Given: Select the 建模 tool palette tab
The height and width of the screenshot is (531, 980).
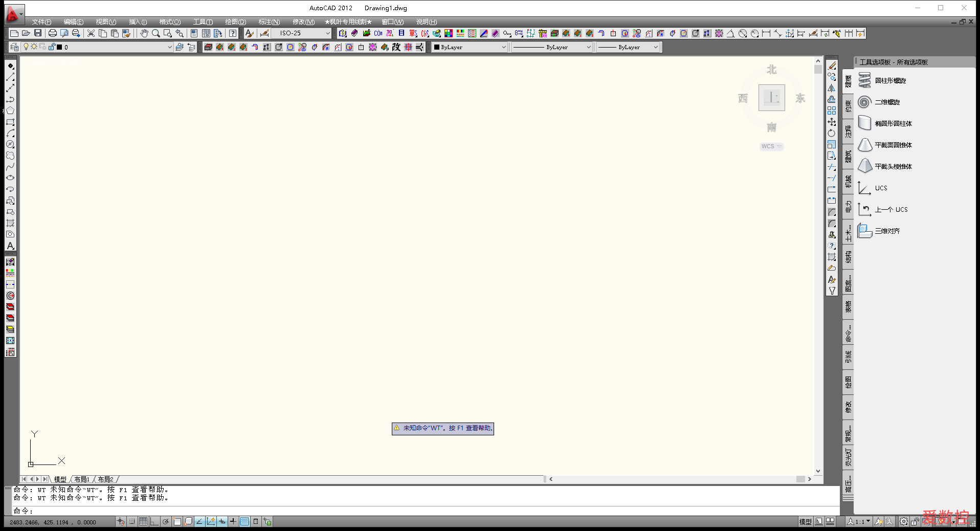Looking at the screenshot, I should (x=848, y=82).
